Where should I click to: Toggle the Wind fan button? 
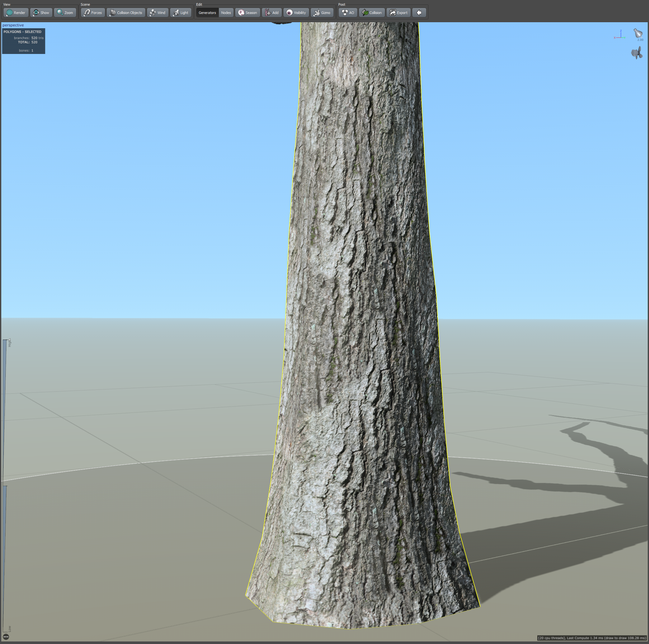point(157,13)
